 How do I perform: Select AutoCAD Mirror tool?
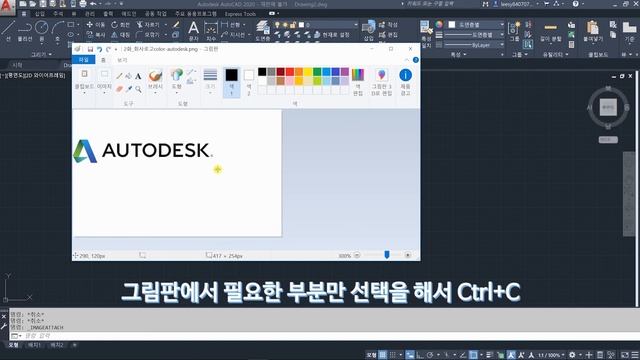(x=120, y=35)
